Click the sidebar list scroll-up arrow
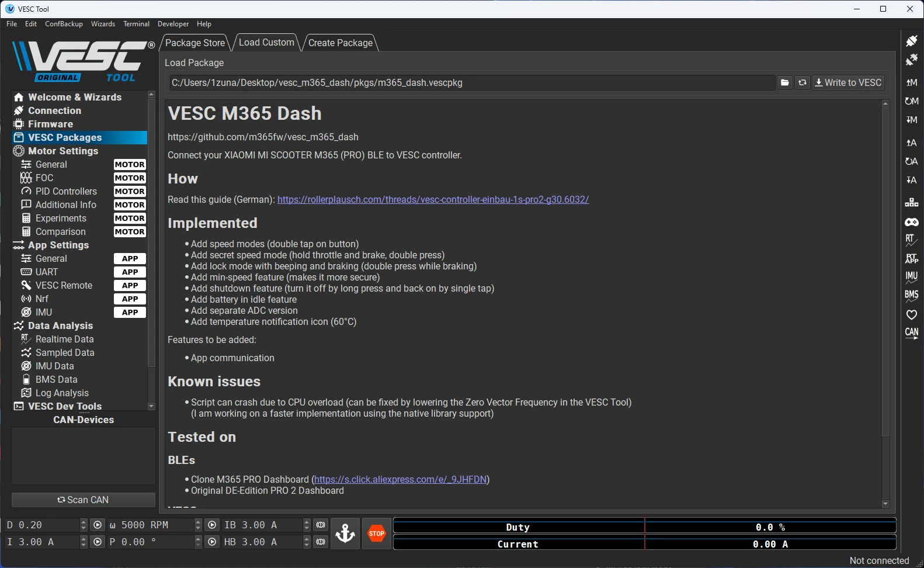The image size is (924, 568). coord(152,94)
